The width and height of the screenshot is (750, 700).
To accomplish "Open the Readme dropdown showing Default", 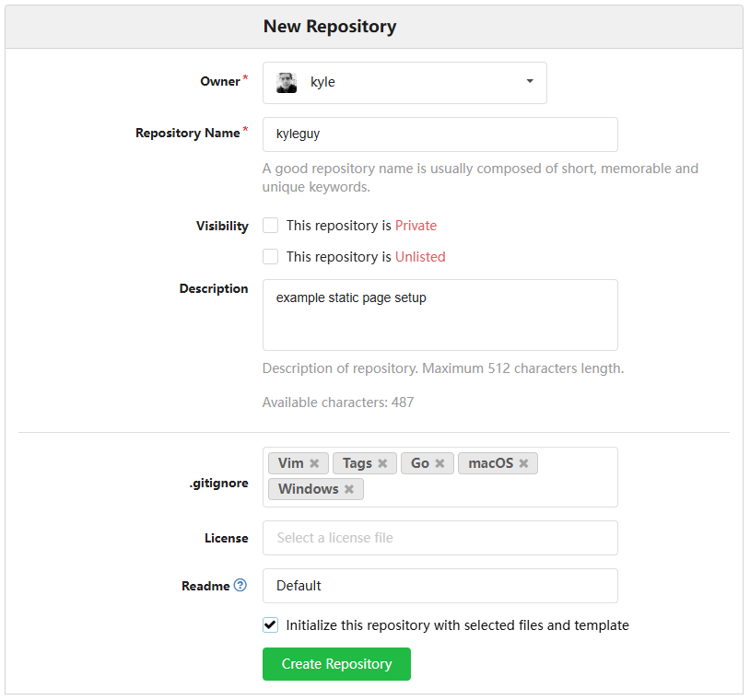I will click(x=439, y=586).
